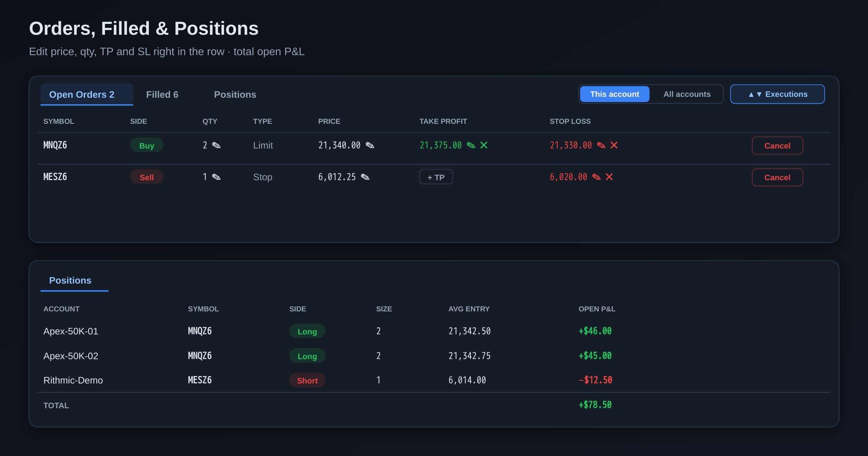Screen dimensions: 868x456
Task: Click order price 21,340.00
Action: pyautogui.click(x=339, y=145)
